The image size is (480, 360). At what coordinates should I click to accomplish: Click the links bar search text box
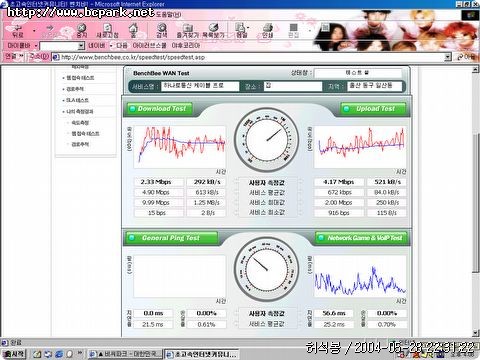point(59,46)
